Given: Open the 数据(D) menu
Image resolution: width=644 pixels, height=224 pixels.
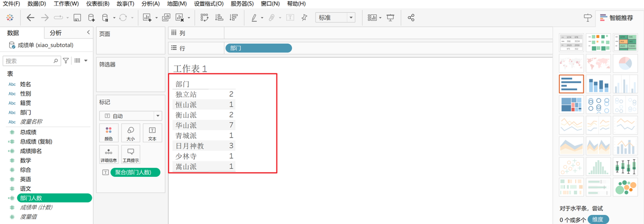Looking at the screenshot, I should pos(36,4).
